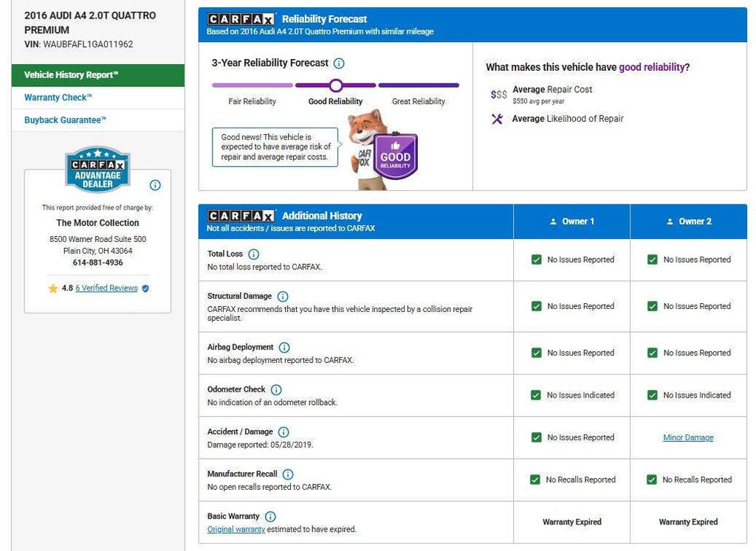Follow the Original warranty link
Screen dimensions: 756x551
point(236,530)
